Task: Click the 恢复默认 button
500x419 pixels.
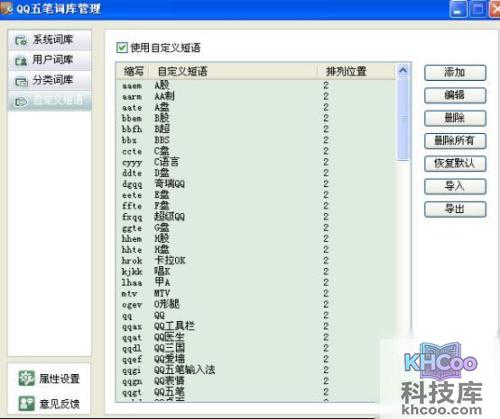Action: [455, 163]
